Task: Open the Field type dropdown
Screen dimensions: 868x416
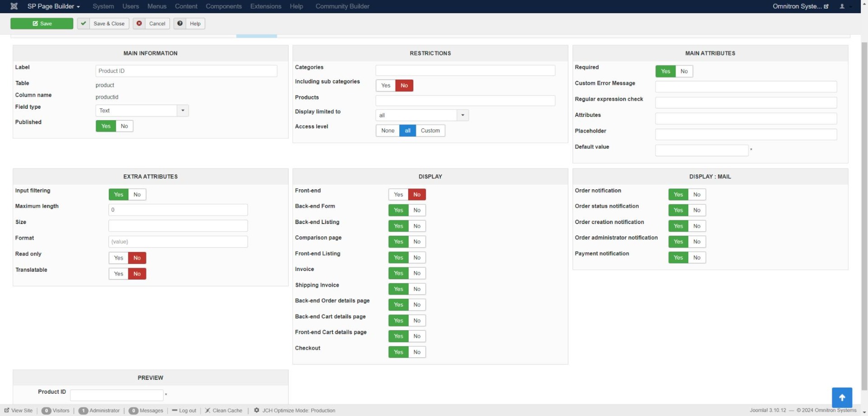Action: (x=183, y=111)
